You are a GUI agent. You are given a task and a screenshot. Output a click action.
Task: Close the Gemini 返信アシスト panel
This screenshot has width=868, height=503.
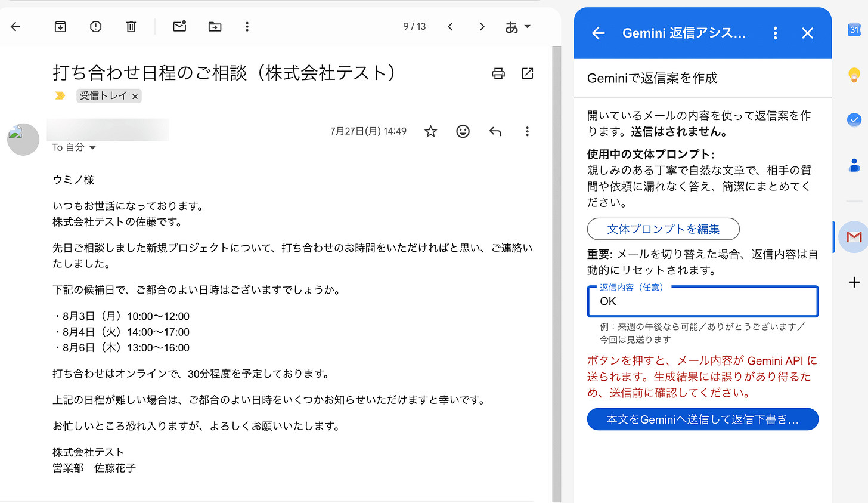[x=807, y=33]
